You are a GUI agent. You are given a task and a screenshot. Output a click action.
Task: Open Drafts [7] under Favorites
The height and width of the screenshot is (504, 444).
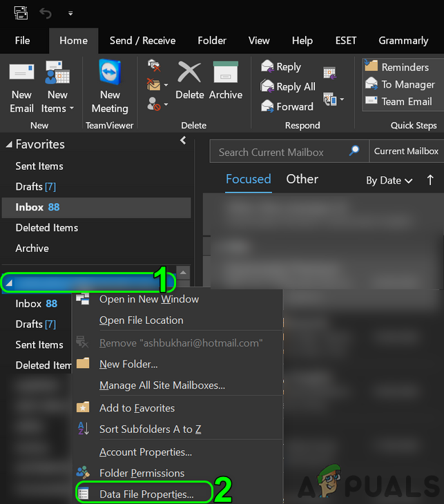tap(35, 186)
